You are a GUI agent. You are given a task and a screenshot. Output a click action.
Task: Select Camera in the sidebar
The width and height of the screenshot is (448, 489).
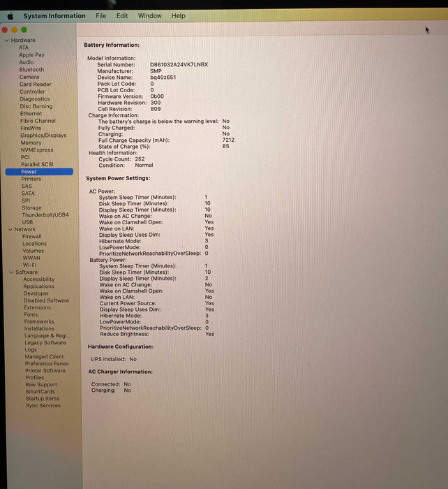[29, 77]
